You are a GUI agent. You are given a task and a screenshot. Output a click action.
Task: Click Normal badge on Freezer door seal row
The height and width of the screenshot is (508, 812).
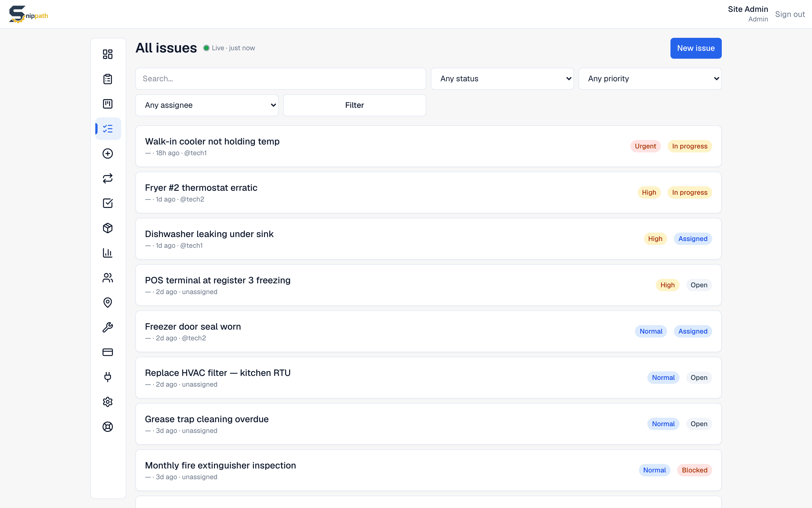coord(651,331)
